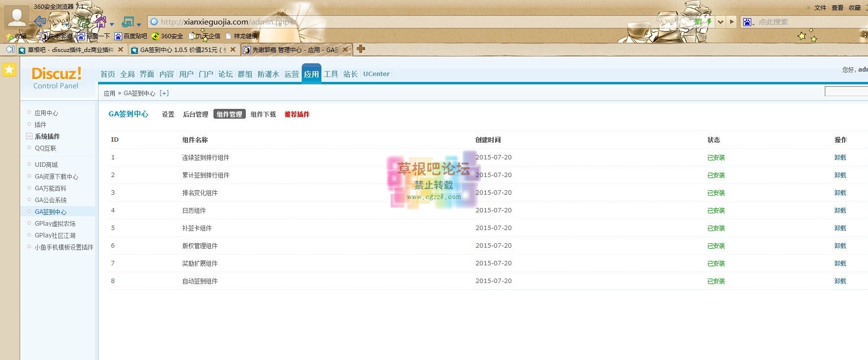Click the yellow star favorites sidebar icon
The image size is (868, 360).
[x=9, y=70]
